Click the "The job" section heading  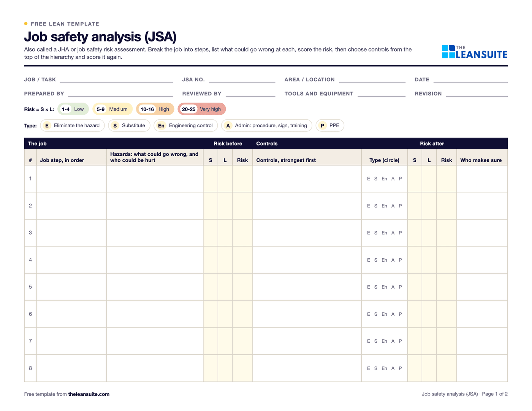37,144
